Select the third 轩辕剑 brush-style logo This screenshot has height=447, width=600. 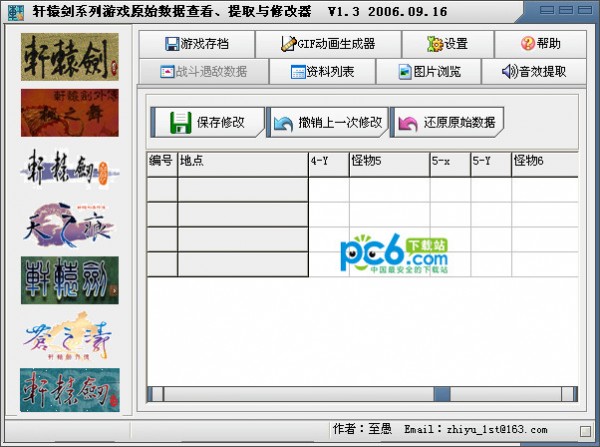(x=70, y=169)
